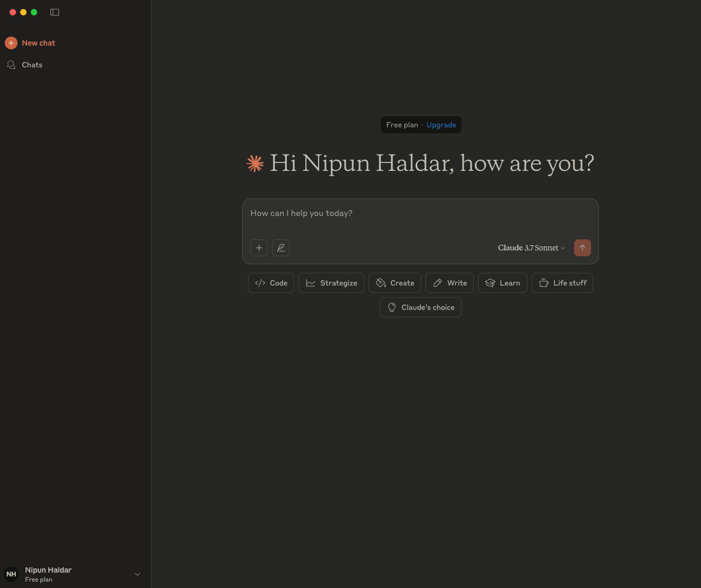Click the Claude starburst logo
This screenshot has height=588, width=701.
[x=255, y=163]
